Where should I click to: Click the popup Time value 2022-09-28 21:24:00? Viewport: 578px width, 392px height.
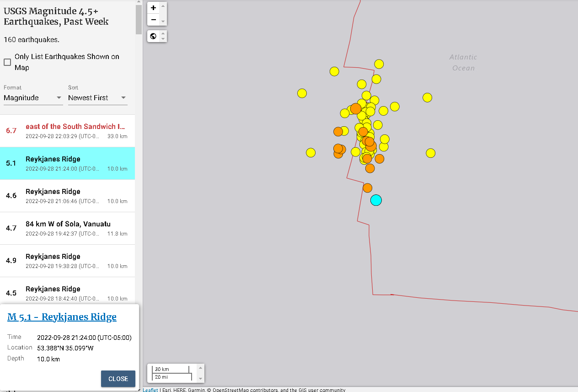pyautogui.click(x=84, y=338)
